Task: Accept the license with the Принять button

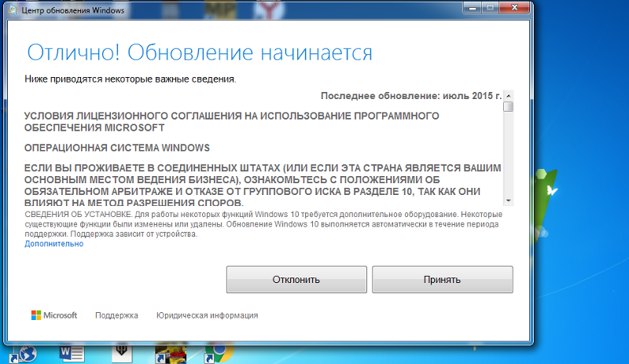Action: click(443, 279)
